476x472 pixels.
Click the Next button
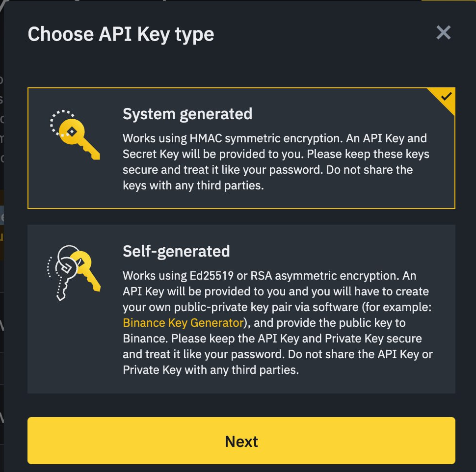(241, 441)
